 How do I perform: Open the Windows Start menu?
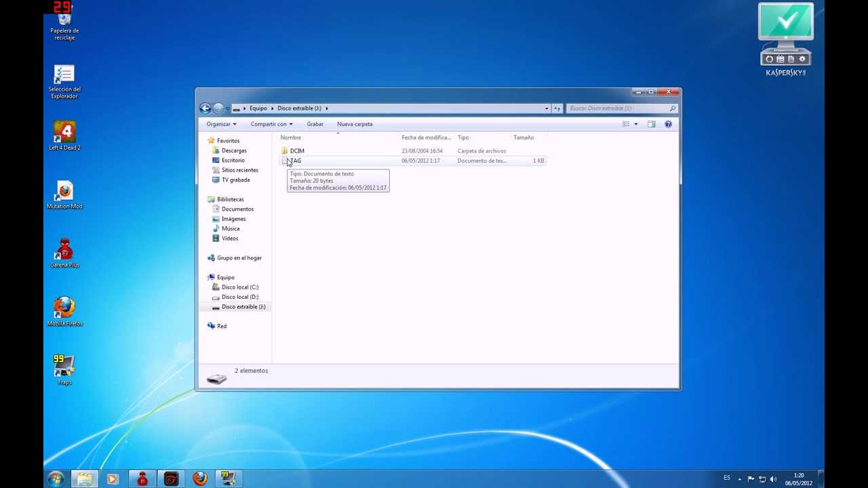click(56, 479)
